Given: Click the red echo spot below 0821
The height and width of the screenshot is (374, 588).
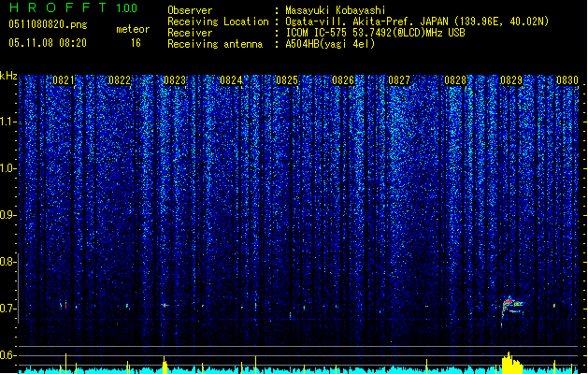Looking at the screenshot, I should [66, 305].
